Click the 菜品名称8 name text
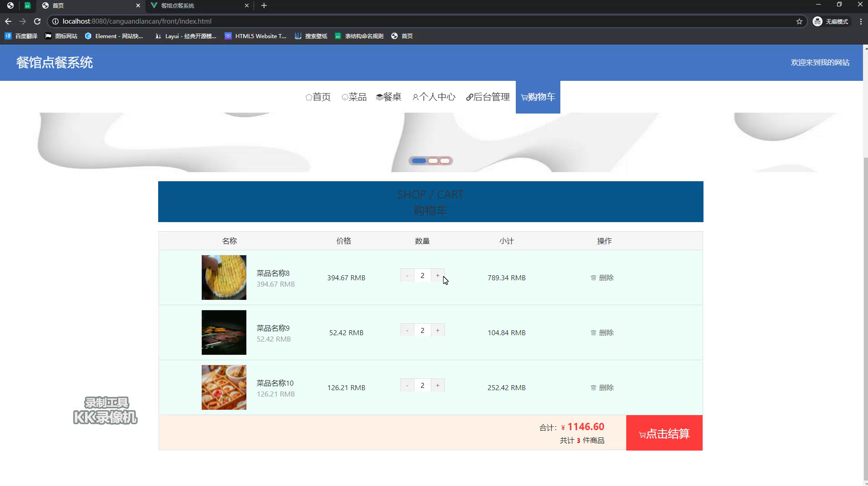868x486 pixels. (x=273, y=273)
